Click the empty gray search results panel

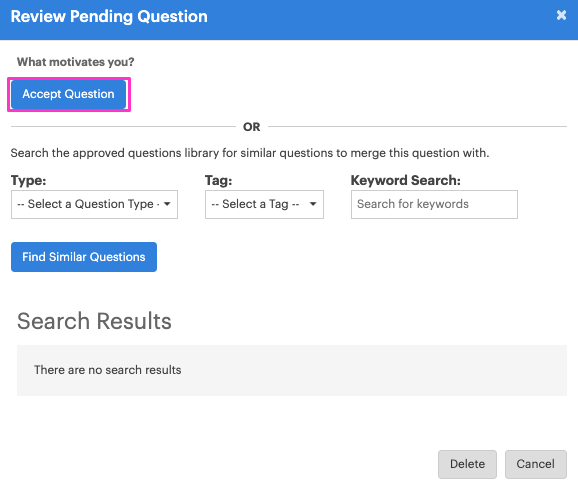click(292, 370)
